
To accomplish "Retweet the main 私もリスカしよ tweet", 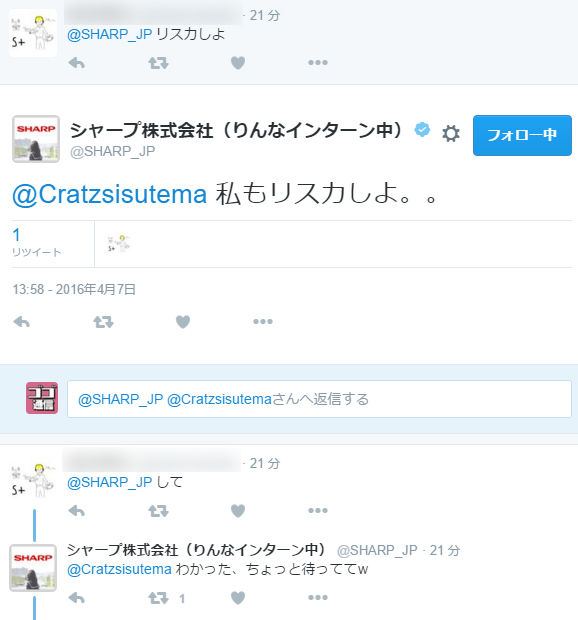I will click(x=103, y=322).
